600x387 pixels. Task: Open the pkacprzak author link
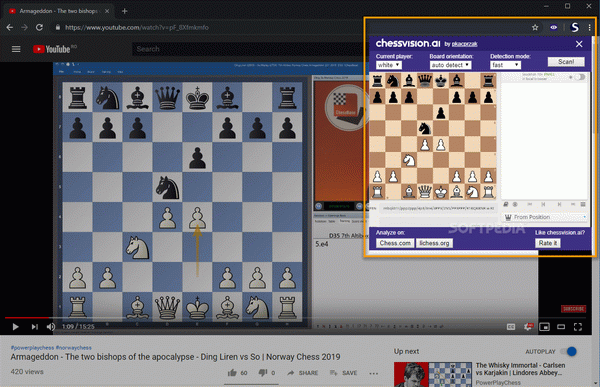(464, 44)
